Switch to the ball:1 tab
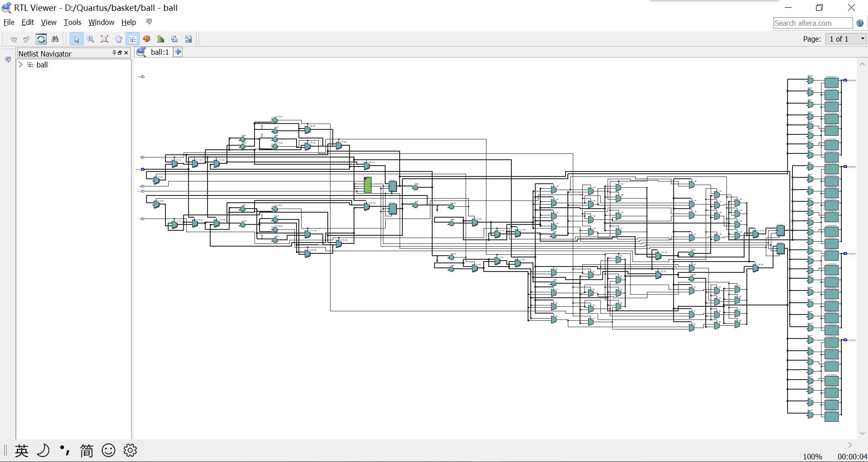868x462 pixels. click(x=154, y=52)
